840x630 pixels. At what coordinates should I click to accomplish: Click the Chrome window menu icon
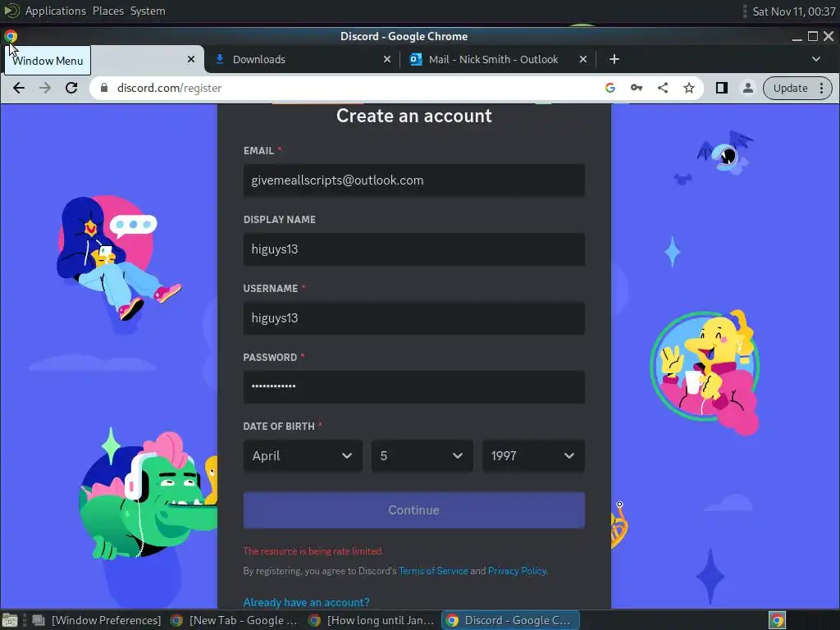[x=10, y=36]
